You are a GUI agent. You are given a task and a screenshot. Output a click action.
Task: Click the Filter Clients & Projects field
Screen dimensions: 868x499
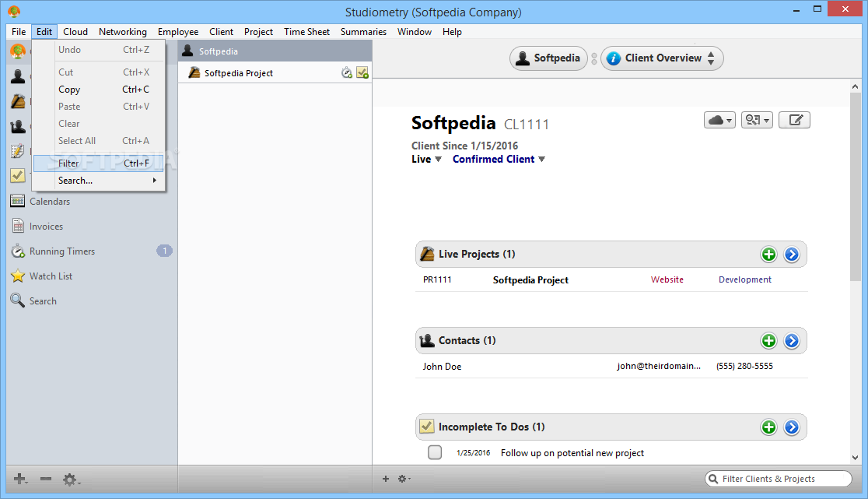pyautogui.click(x=779, y=479)
